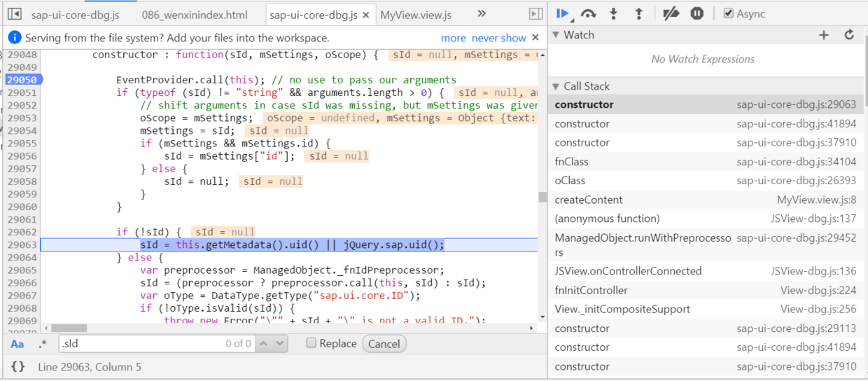
Task: Step out of current function
Action: (x=638, y=13)
